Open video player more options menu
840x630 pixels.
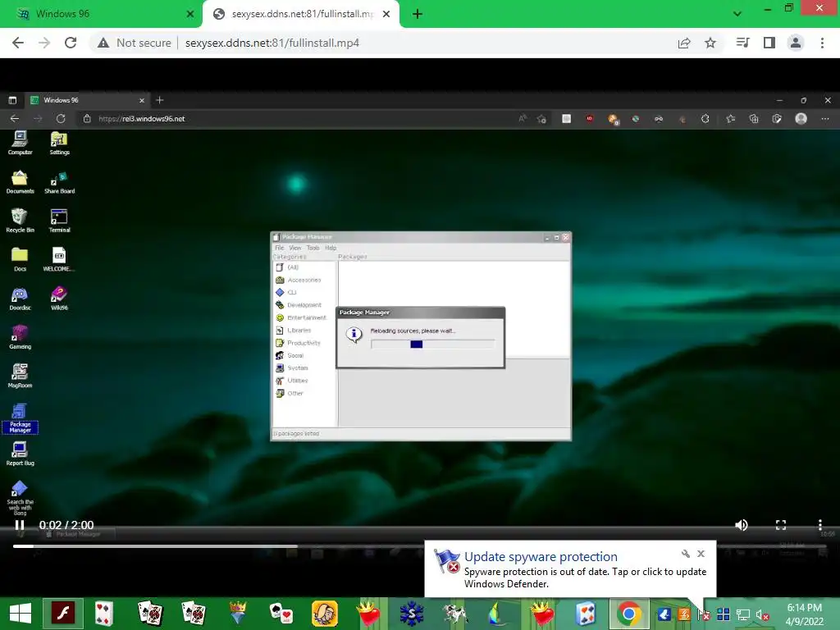pos(819,525)
